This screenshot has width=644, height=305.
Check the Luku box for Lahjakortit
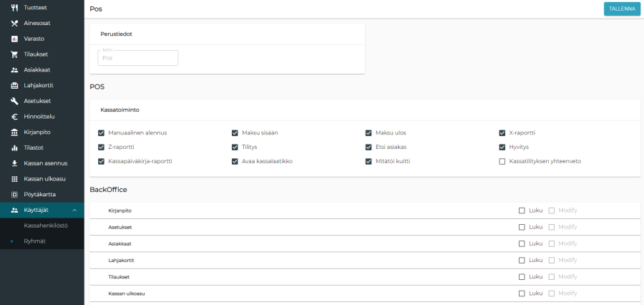click(522, 261)
